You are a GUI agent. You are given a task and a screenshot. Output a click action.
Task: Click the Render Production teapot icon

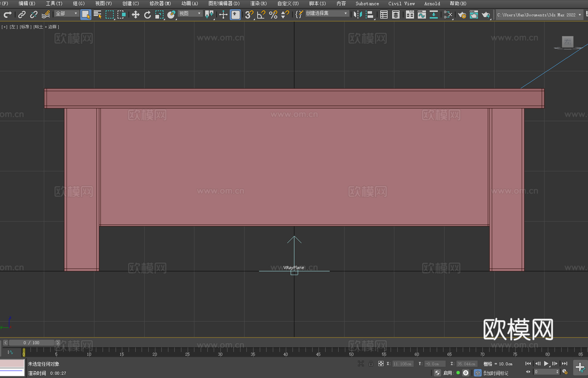pos(486,14)
